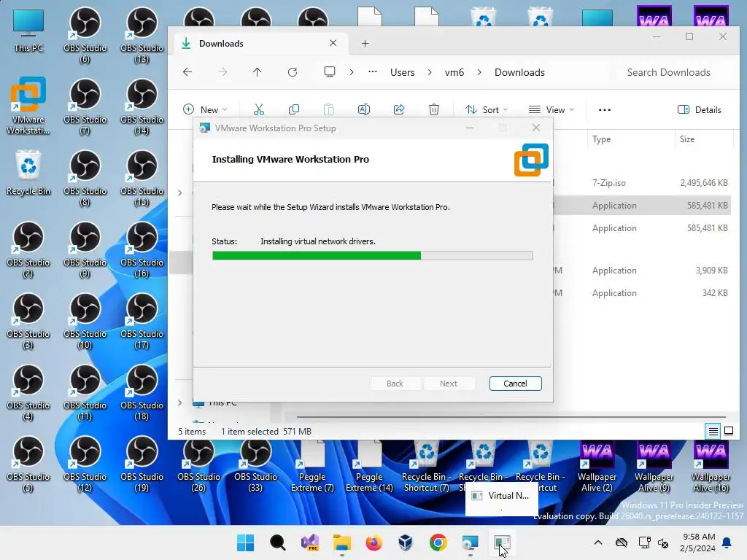The image size is (747, 560).
Task: Click the VMware installer taskbar icon
Action: coord(471,542)
